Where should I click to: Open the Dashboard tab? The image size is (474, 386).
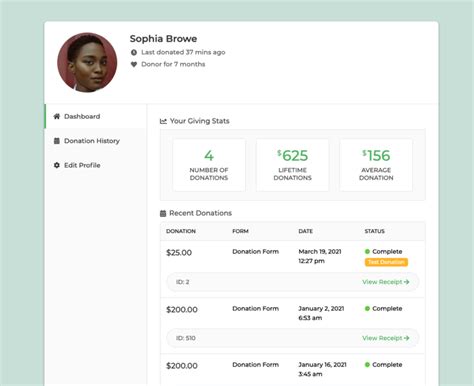click(95, 116)
